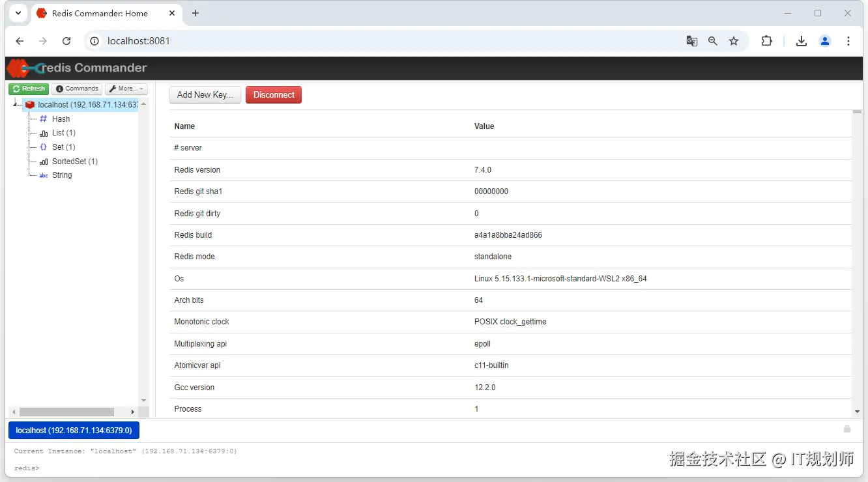Image resolution: width=868 pixels, height=482 pixels.
Task: Click the Atomicvar api value c11-builtin
Action: [491, 365]
